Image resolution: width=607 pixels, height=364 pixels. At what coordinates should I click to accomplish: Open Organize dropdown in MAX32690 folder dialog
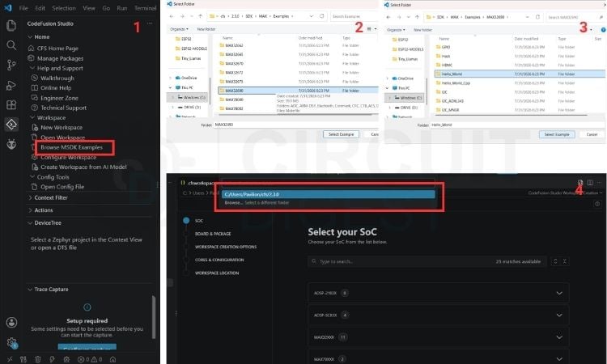point(396,30)
